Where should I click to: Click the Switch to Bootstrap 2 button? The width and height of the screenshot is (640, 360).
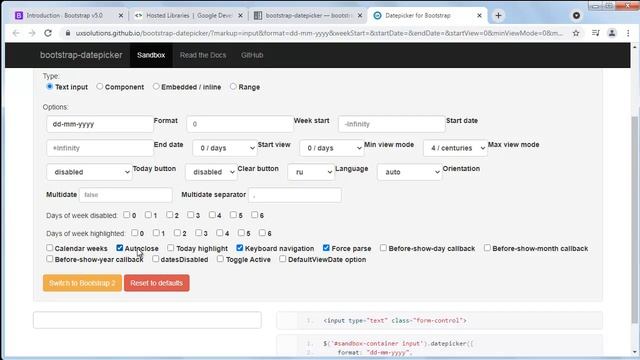[x=82, y=283]
